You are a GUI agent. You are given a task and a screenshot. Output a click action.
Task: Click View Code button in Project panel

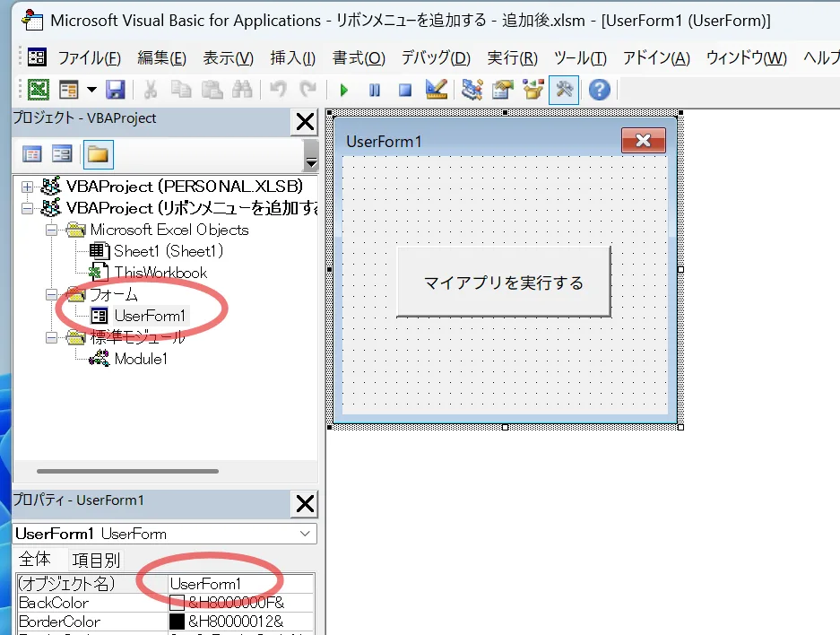point(31,154)
